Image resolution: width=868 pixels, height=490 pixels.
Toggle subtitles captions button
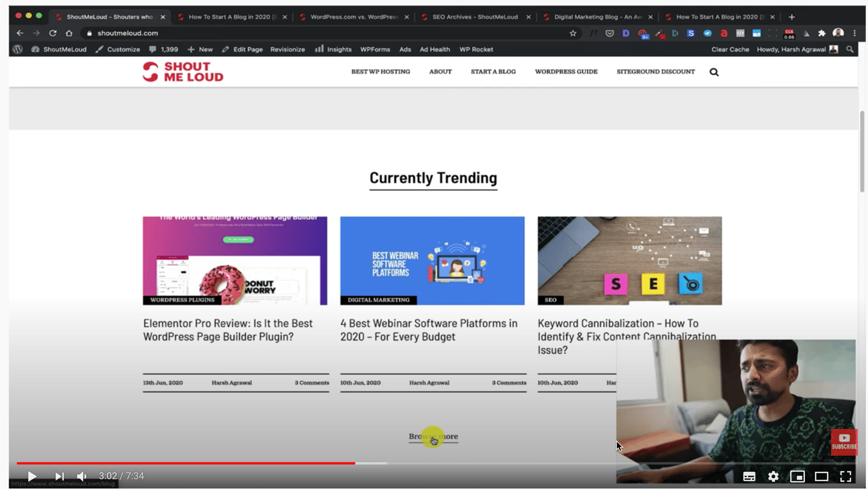tap(749, 476)
